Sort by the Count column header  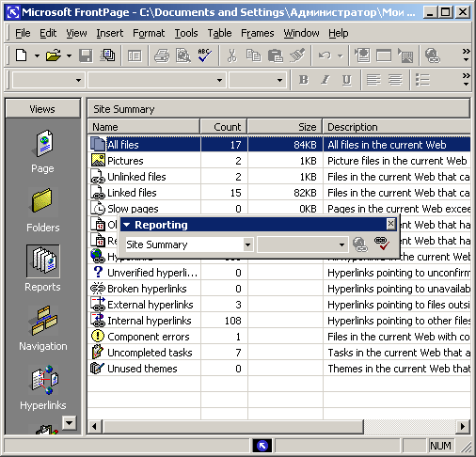[224, 127]
